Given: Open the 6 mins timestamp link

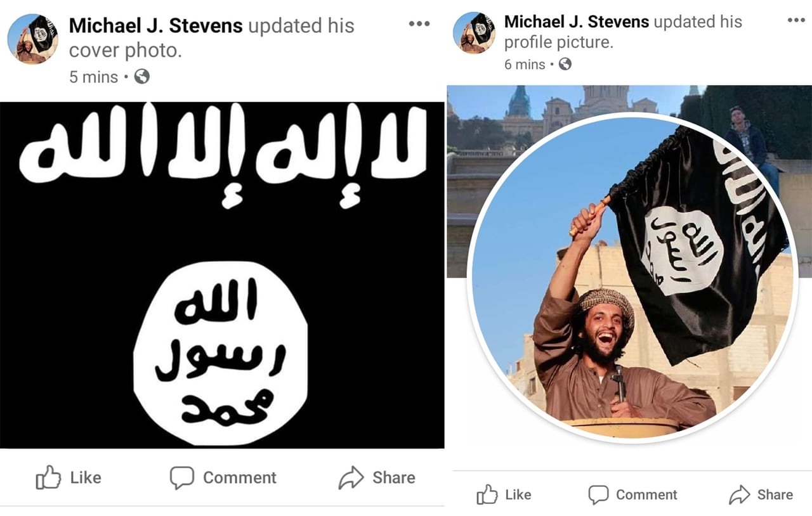Looking at the screenshot, I should click(x=525, y=64).
